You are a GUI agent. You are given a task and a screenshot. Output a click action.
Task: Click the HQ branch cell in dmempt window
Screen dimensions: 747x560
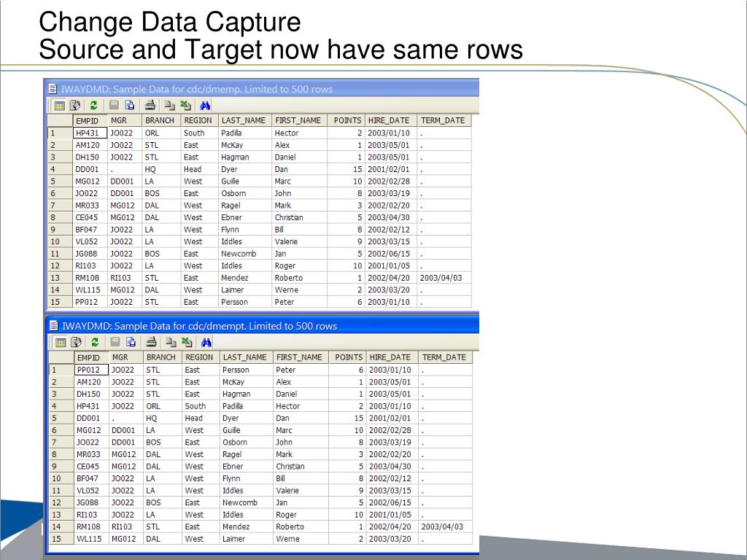[x=163, y=418]
